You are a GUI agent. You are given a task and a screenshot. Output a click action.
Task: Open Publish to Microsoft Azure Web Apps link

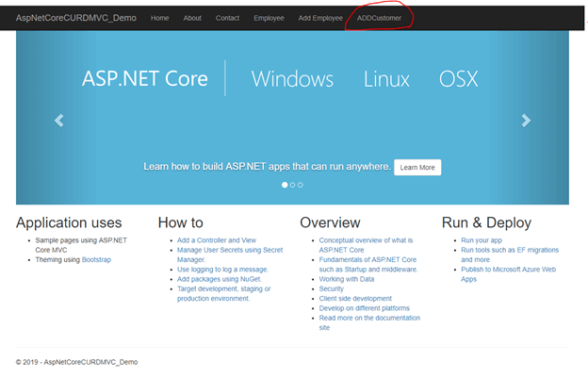(x=509, y=274)
